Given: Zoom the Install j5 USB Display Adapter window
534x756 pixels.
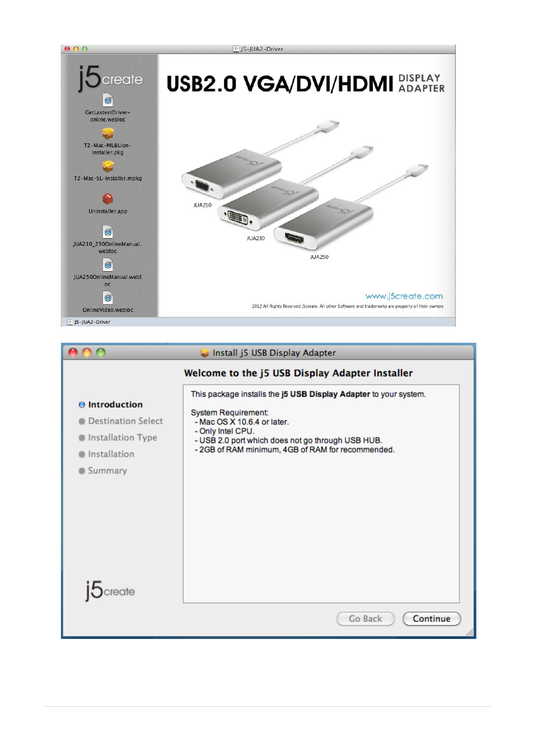Looking at the screenshot, I should [x=101, y=352].
